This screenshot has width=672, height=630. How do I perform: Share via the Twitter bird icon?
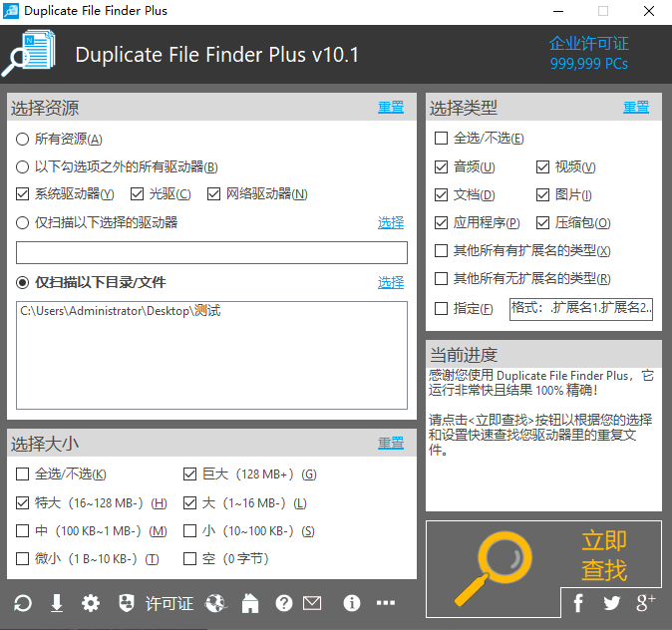tap(611, 603)
